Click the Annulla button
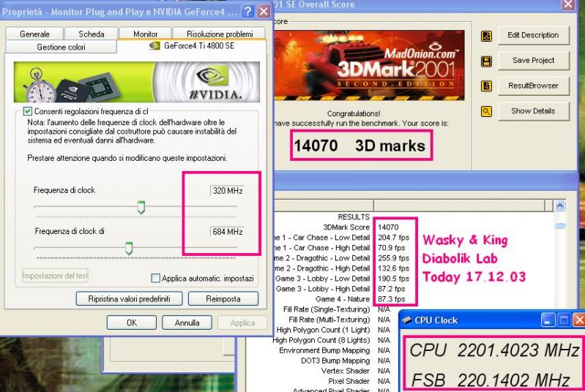585x392 pixels. (187, 323)
